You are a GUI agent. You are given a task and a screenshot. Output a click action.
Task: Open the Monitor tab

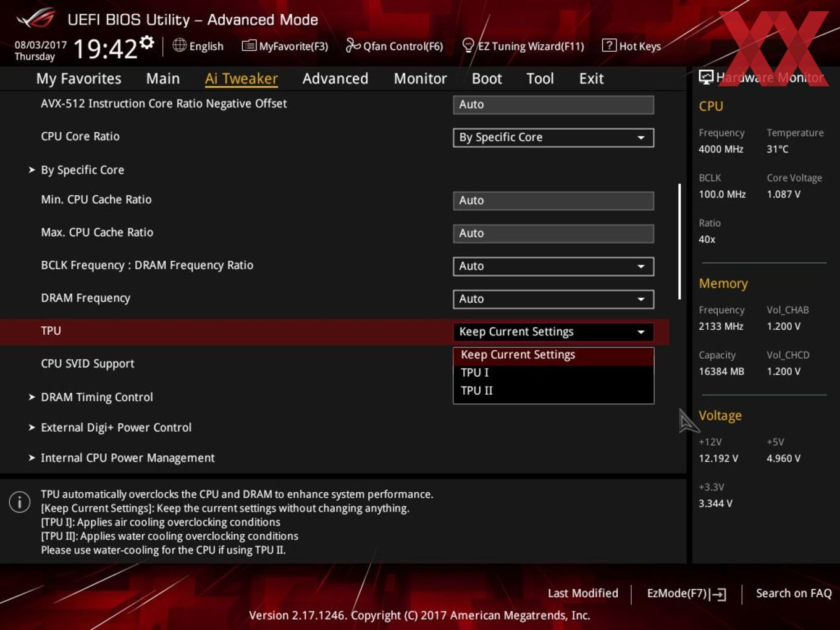pos(421,78)
